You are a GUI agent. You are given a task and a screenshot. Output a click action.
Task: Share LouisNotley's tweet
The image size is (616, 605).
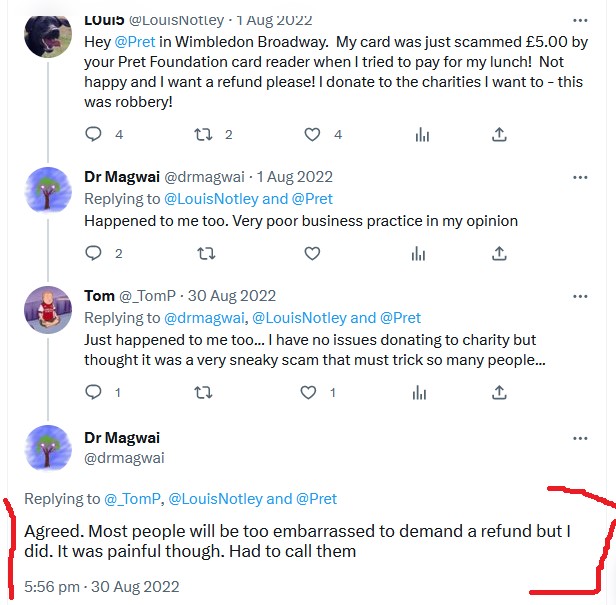pyautogui.click(x=500, y=135)
